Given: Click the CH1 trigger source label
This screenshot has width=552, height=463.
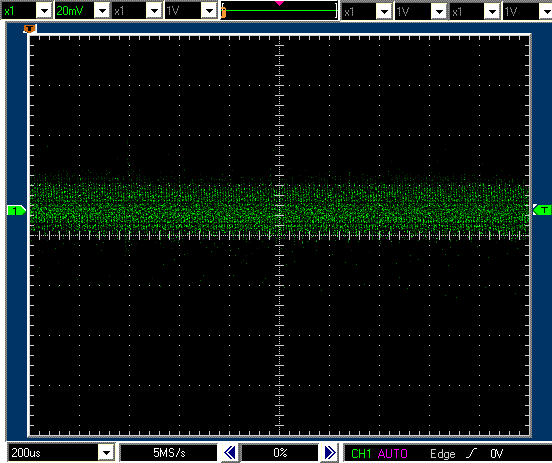Looking at the screenshot, I should click(361, 453).
